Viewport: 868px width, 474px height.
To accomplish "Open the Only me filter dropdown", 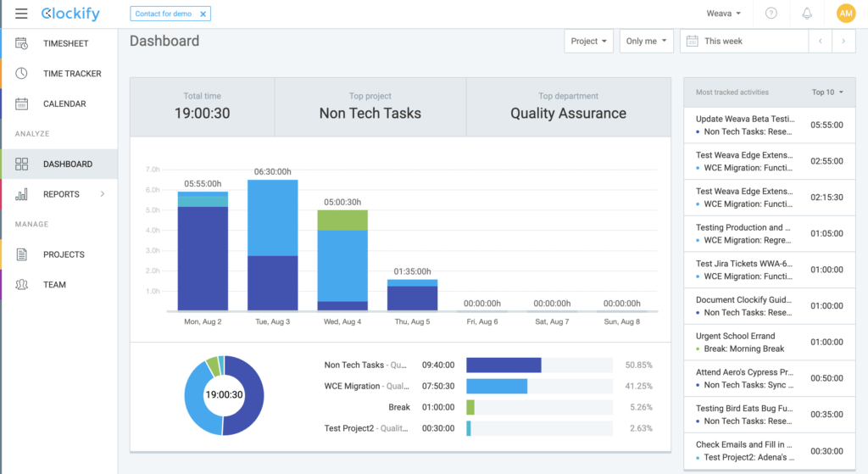I will [x=646, y=41].
